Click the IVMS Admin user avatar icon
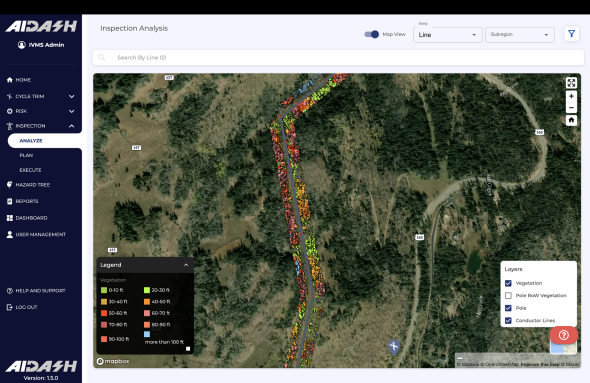 (21, 45)
